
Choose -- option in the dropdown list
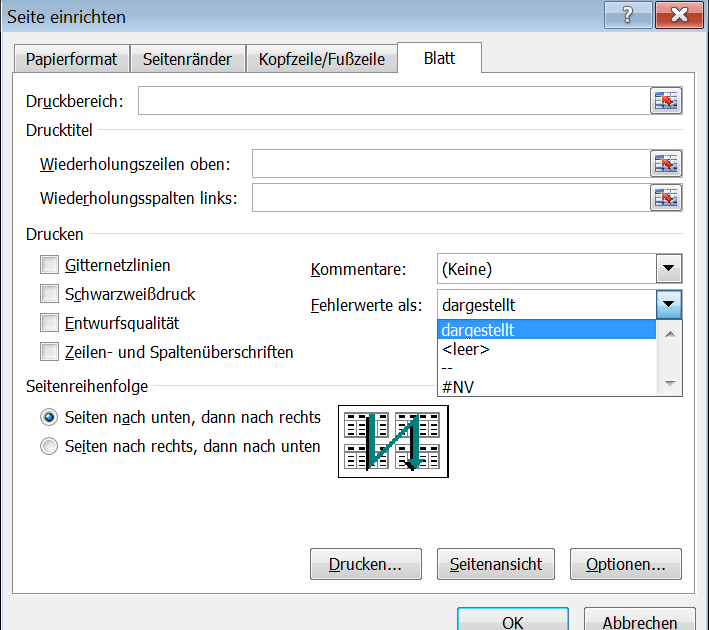547,368
